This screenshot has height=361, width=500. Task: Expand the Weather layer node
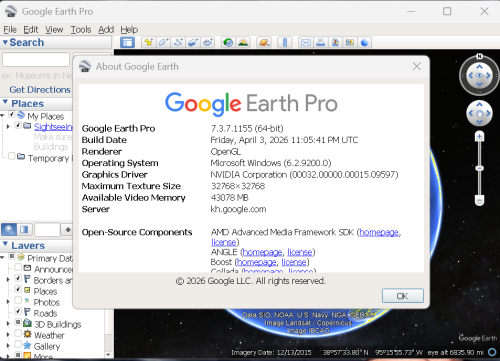(8, 334)
